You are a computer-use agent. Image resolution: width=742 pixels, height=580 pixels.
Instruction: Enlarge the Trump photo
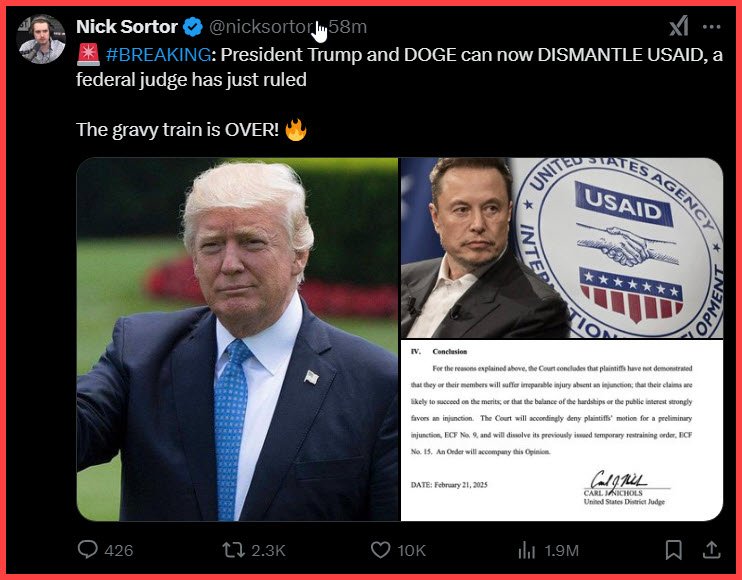point(237,339)
